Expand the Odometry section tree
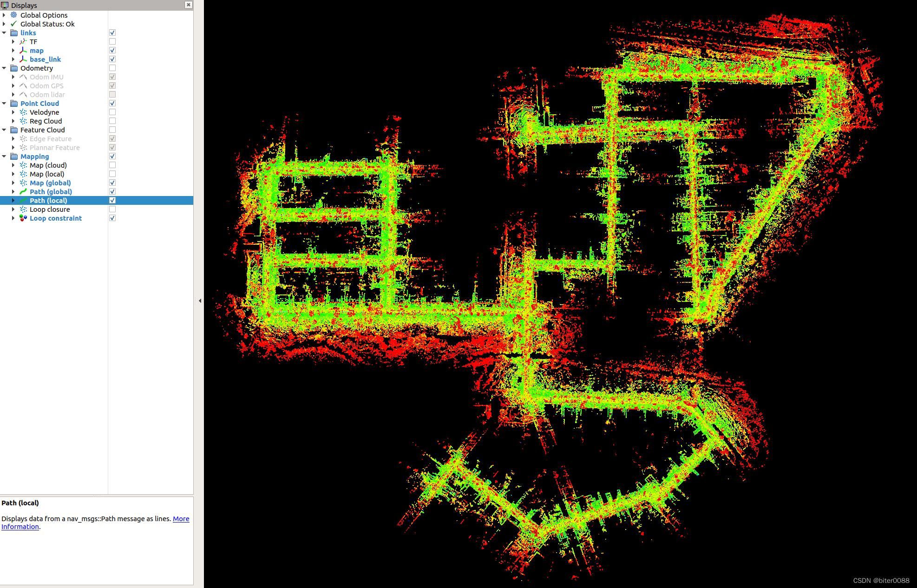 click(5, 68)
